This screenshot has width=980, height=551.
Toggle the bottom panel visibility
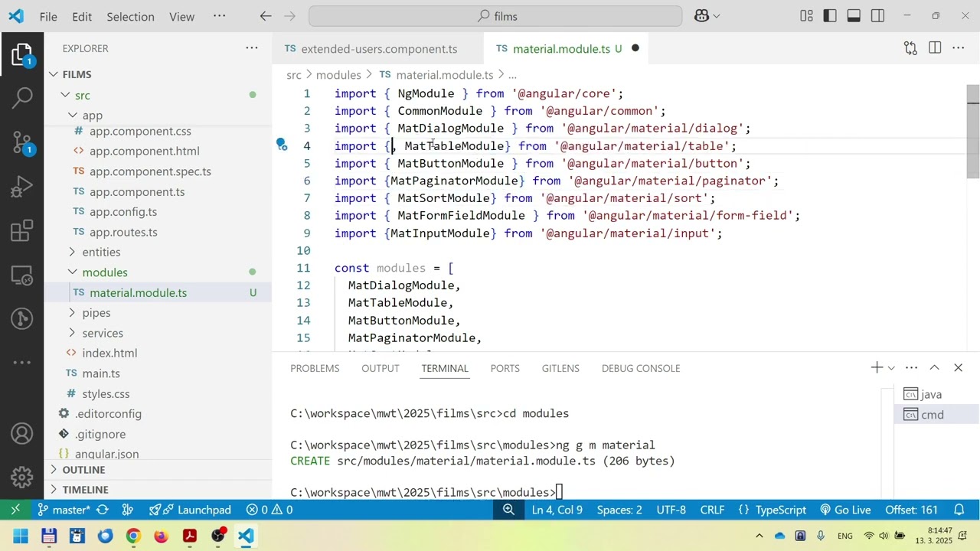point(854,16)
